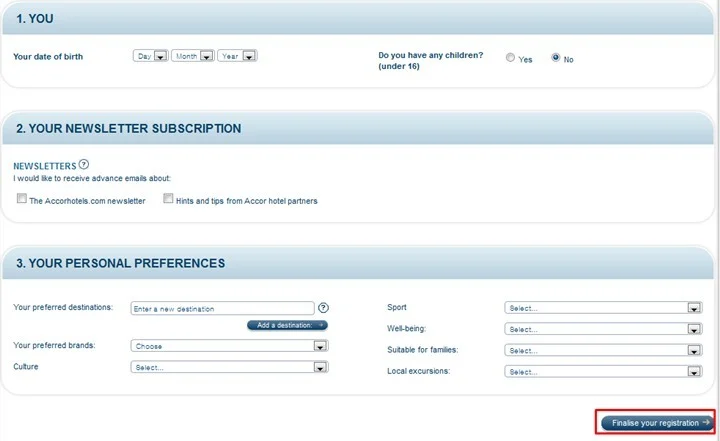Click the Your Personal Preferences section header
The width and height of the screenshot is (720, 441).
pyautogui.click(x=120, y=263)
